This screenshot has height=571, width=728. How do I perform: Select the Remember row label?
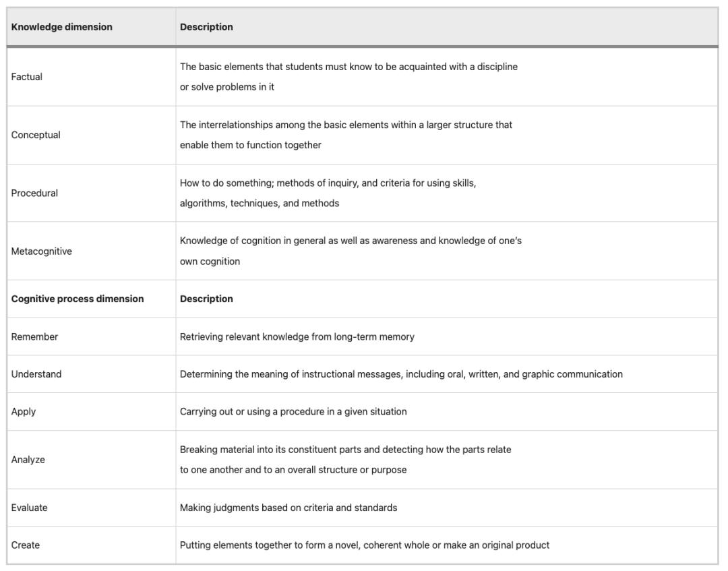pyautogui.click(x=34, y=336)
